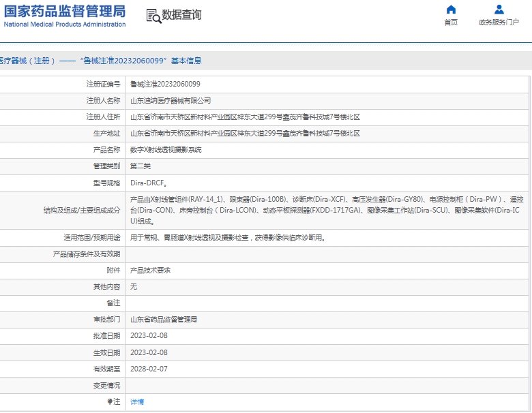Image resolution: width=532 pixels, height=413 pixels.
Task: Click the 产品技术要求 attachment text
Action: click(x=150, y=271)
